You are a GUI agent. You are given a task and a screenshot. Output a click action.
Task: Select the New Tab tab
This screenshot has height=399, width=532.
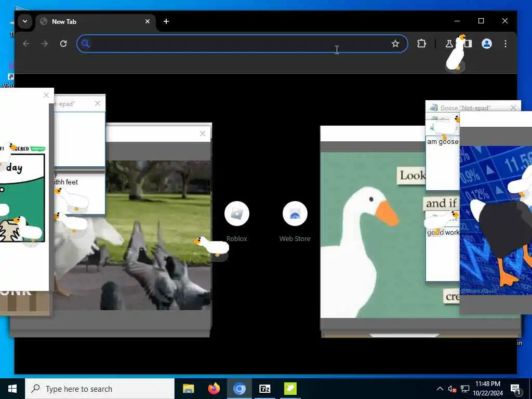(x=95, y=21)
